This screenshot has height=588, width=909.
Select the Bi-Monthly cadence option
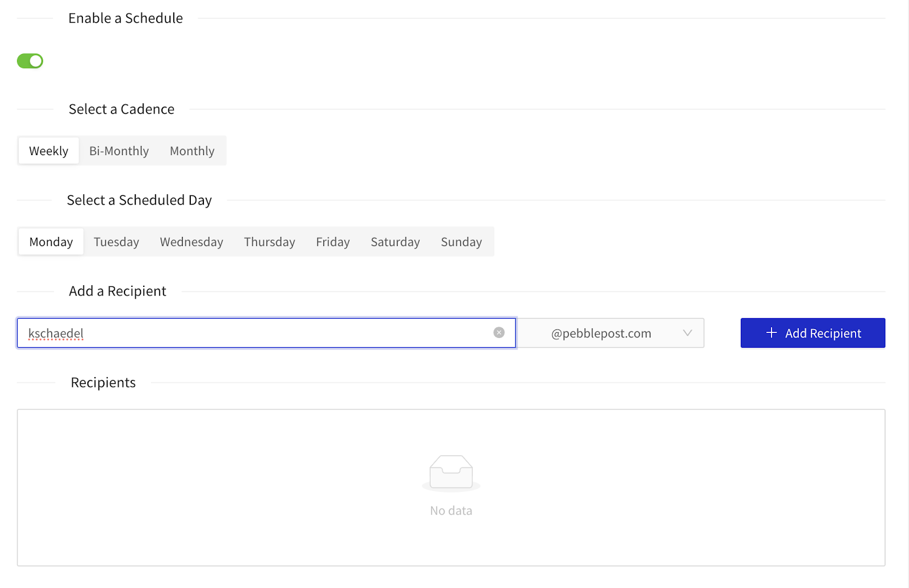[119, 151]
